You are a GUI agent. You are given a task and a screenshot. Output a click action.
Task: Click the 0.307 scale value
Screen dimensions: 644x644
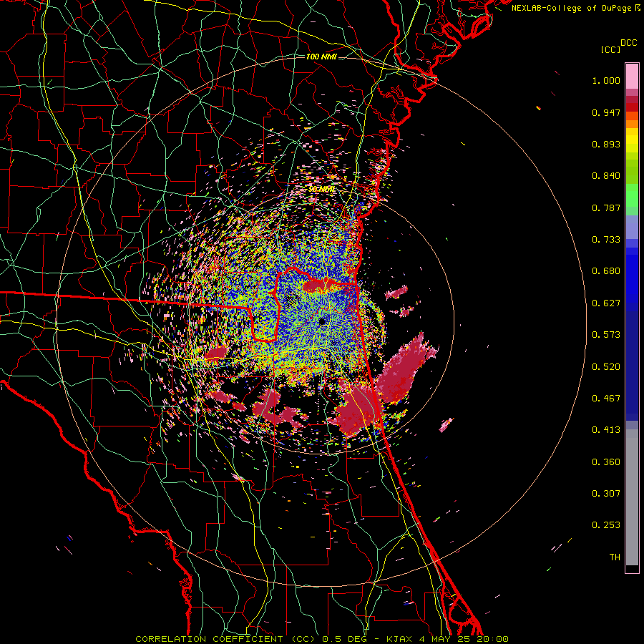tap(606, 493)
